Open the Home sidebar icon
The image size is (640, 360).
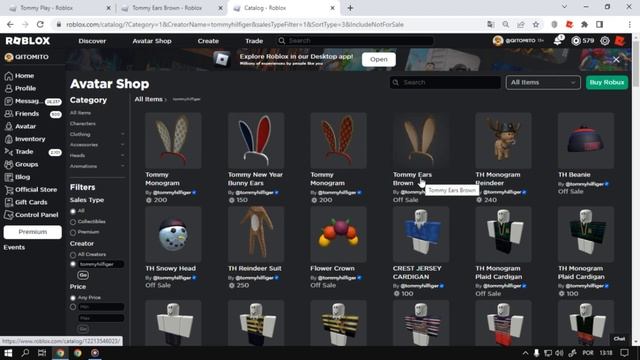pos(9,76)
